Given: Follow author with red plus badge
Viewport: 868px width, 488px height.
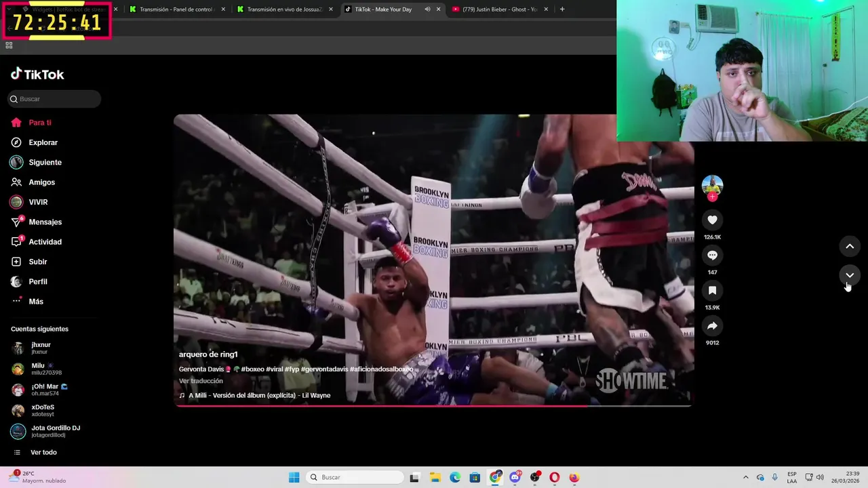Looking at the screenshot, I should [712, 197].
